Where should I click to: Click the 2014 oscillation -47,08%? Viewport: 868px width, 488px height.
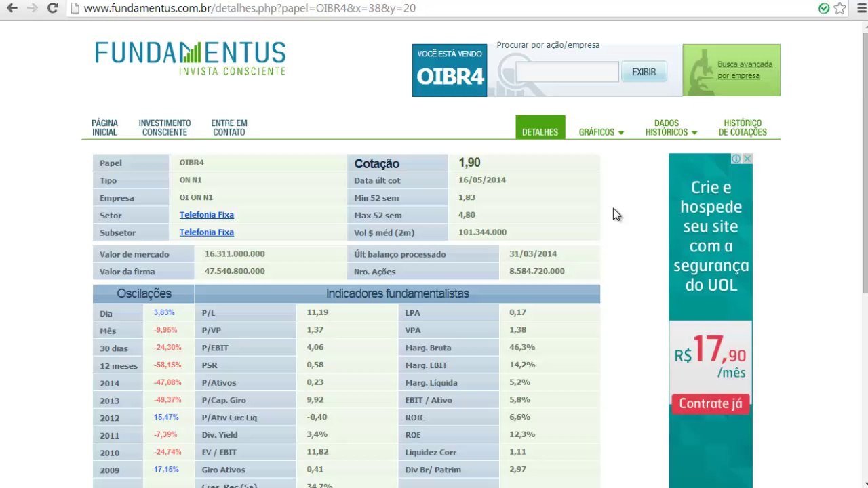(x=167, y=382)
